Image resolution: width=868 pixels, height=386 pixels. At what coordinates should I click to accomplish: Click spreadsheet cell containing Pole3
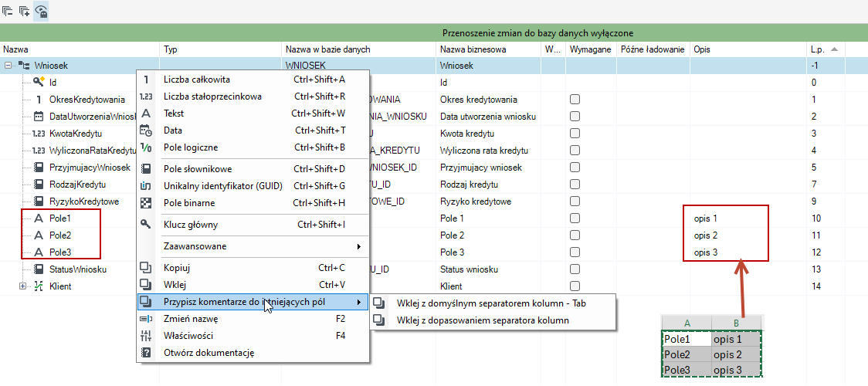point(687,370)
